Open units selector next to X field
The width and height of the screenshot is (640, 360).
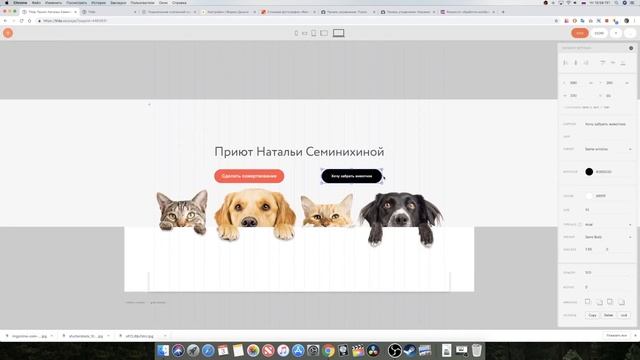591,83
